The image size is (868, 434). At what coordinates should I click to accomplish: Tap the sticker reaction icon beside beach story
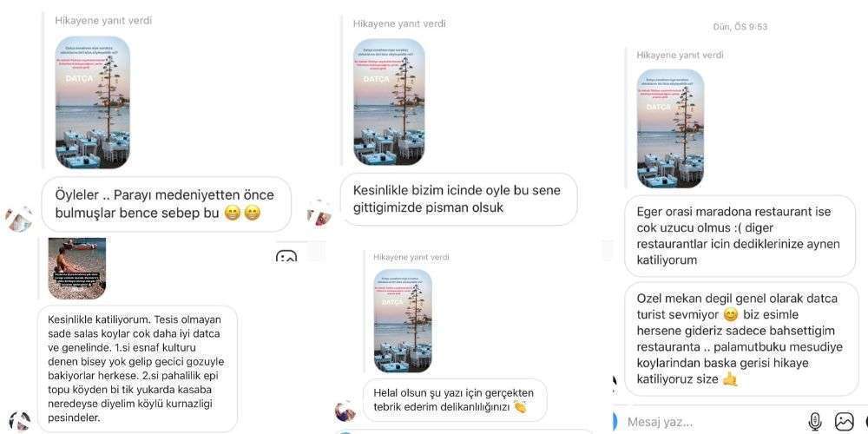[286, 256]
